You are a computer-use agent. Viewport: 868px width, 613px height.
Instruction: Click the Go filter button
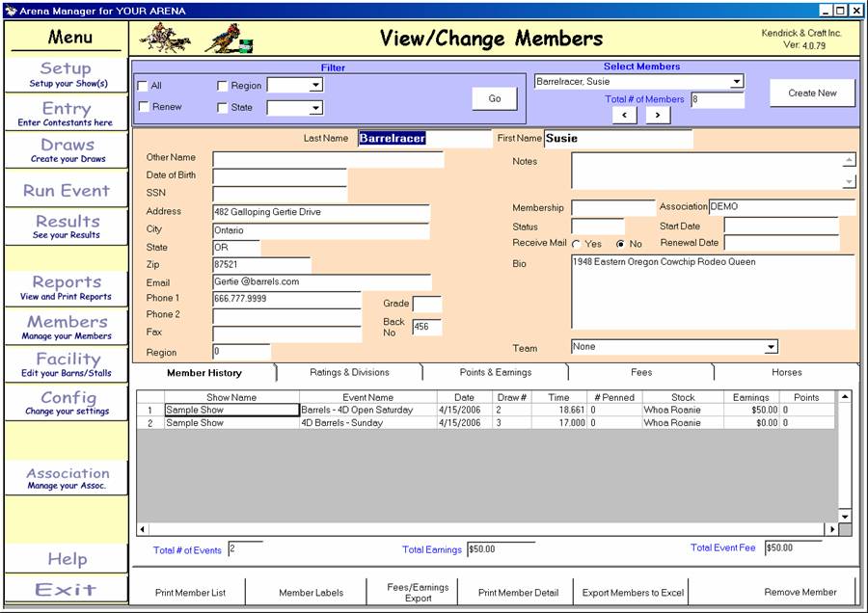[495, 98]
